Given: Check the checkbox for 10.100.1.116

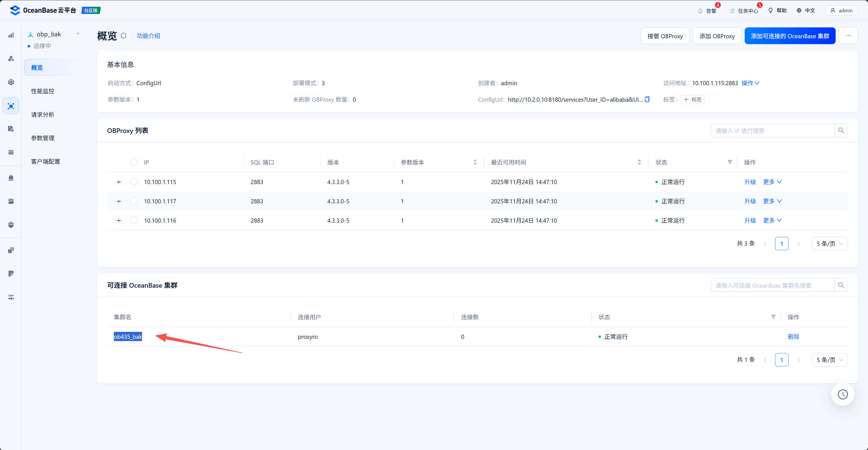Looking at the screenshot, I should pyautogui.click(x=134, y=220).
